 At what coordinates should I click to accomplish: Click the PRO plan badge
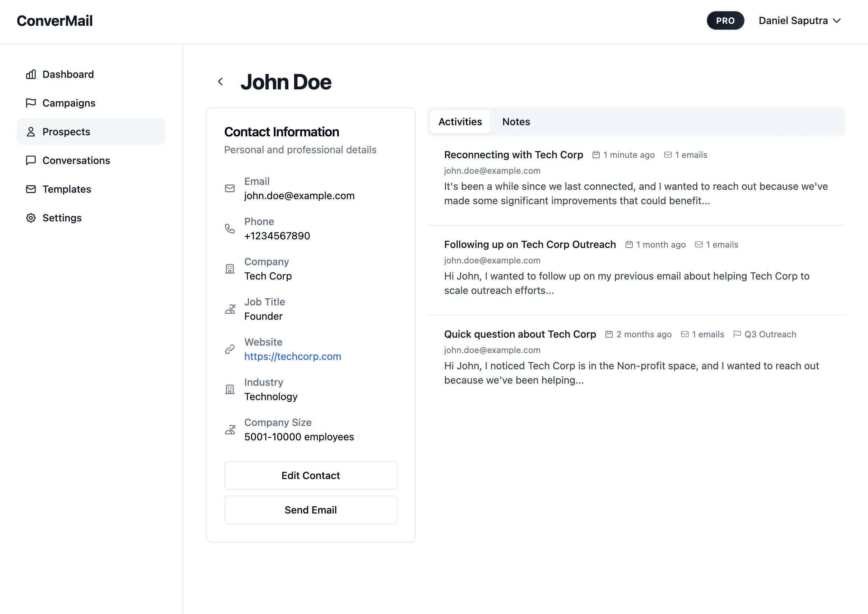725,21
